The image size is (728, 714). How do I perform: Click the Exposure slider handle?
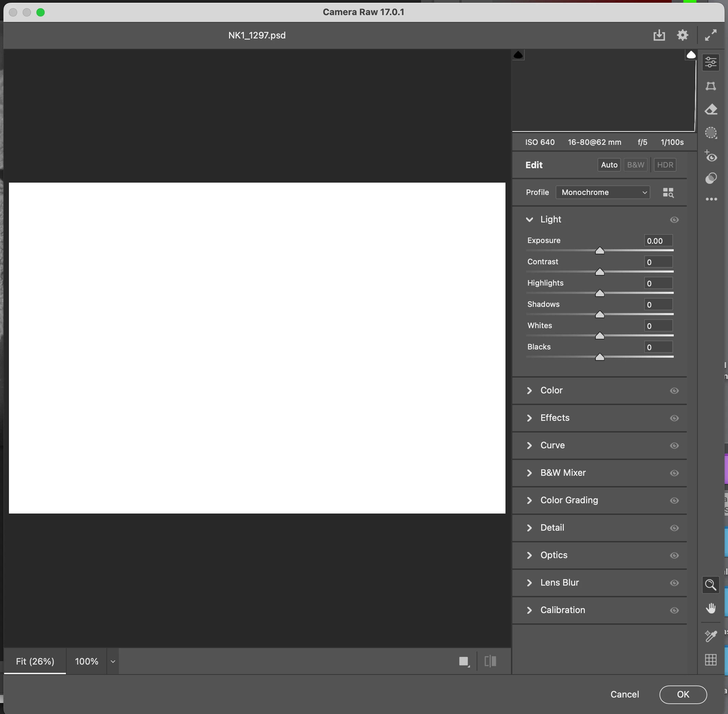coord(599,251)
